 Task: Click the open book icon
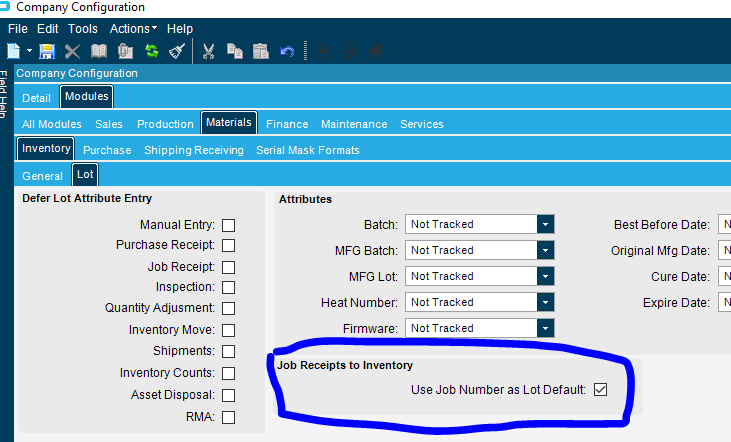(98, 51)
